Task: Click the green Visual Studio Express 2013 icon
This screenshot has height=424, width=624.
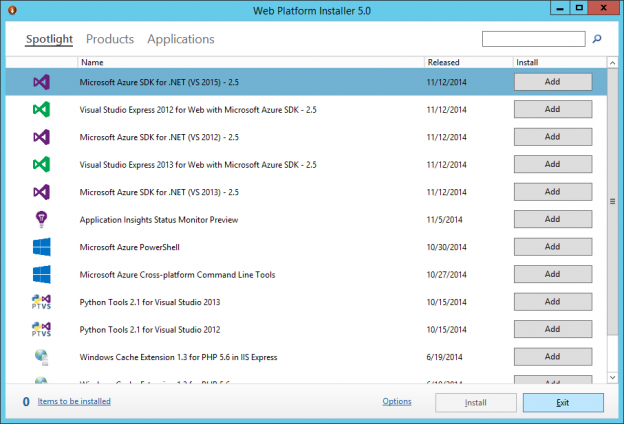Action: coord(41,164)
